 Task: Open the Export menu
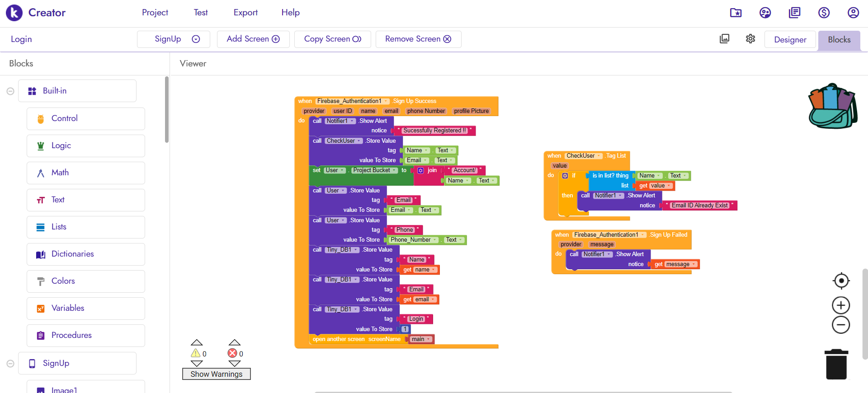coord(245,13)
